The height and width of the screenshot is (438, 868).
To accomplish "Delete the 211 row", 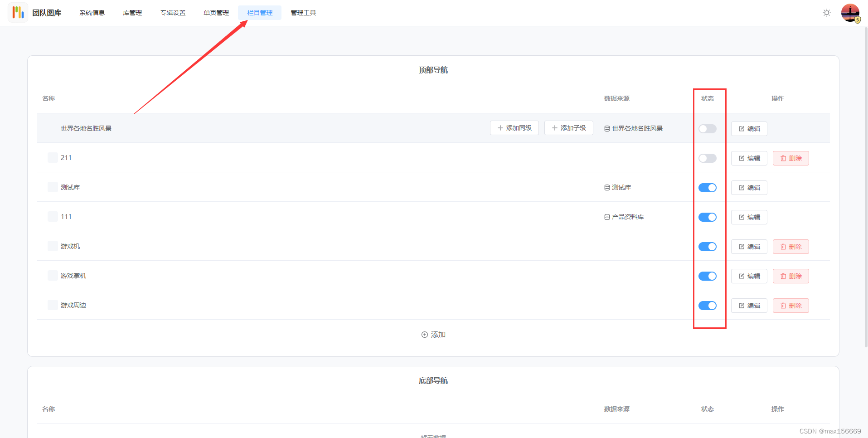I will pos(790,158).
